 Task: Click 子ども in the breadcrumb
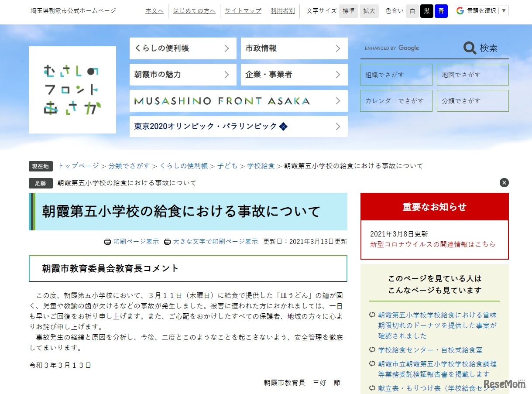227,166
